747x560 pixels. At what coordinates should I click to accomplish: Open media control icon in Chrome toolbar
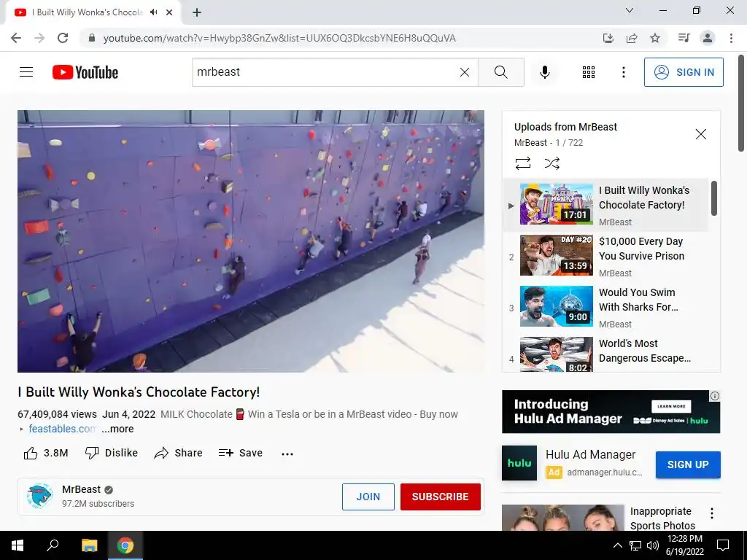point(684,38)
